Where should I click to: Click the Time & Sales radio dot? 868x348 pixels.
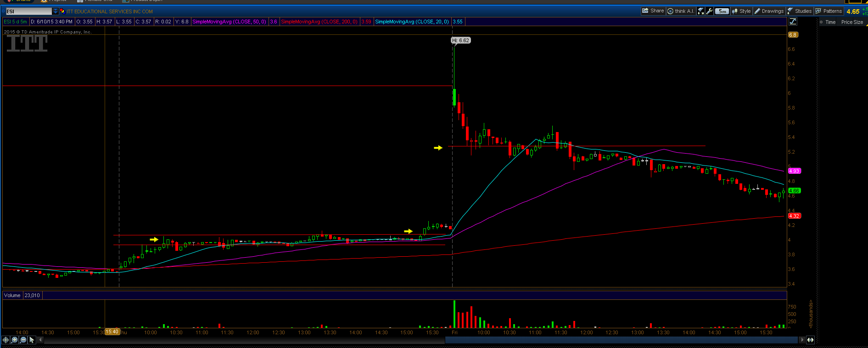[x=822, y=22]
